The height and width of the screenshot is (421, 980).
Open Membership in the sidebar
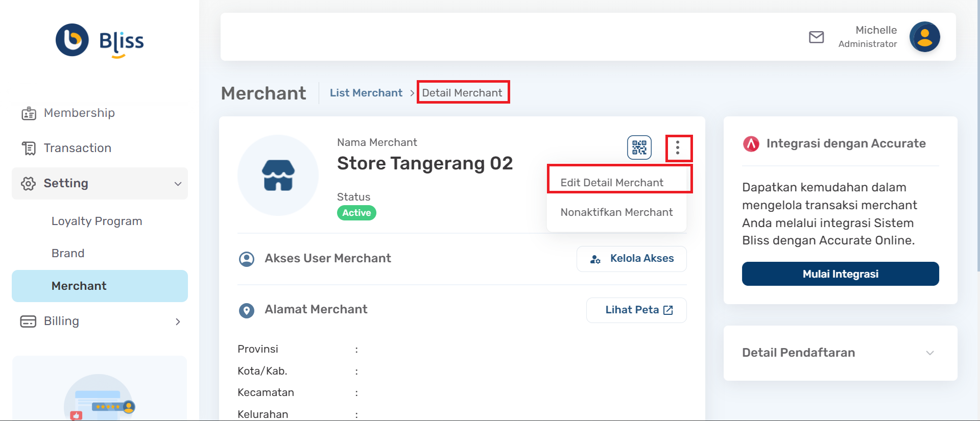coord(79,113)
